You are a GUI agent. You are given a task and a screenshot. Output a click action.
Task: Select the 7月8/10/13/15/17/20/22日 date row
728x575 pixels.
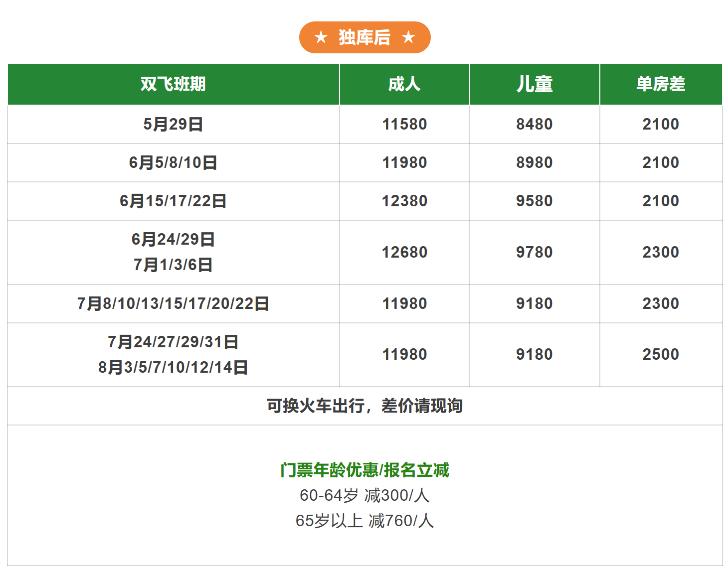[x=173, y=303]
